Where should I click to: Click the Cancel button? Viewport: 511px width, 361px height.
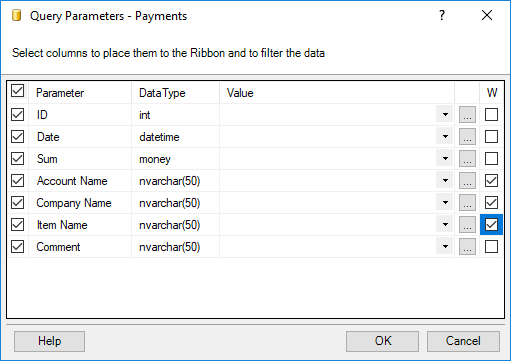(x=463, y=341)
